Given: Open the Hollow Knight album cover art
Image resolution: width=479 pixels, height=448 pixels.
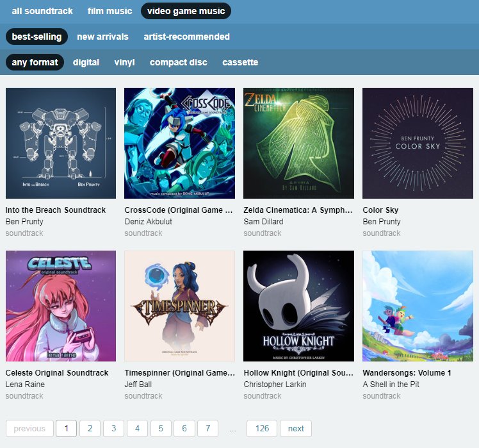Looking at the screenshot, I should 299,306.
